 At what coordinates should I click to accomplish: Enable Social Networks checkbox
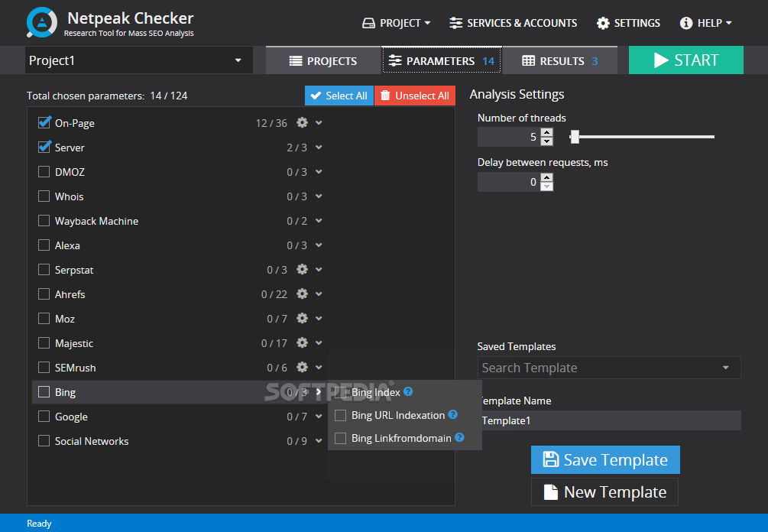(44, 441)
